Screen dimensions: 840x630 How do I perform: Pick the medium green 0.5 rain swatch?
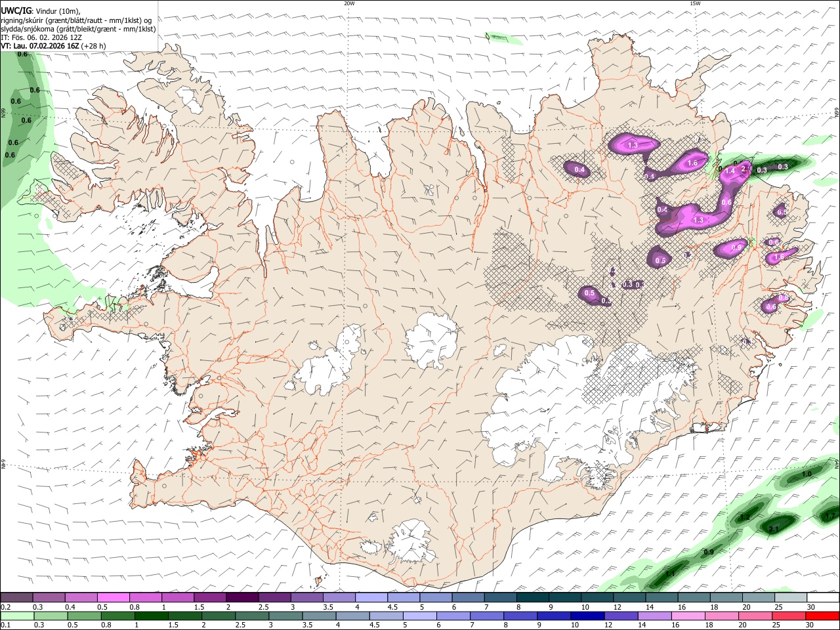pyautogui.click(x=84, y=616)
